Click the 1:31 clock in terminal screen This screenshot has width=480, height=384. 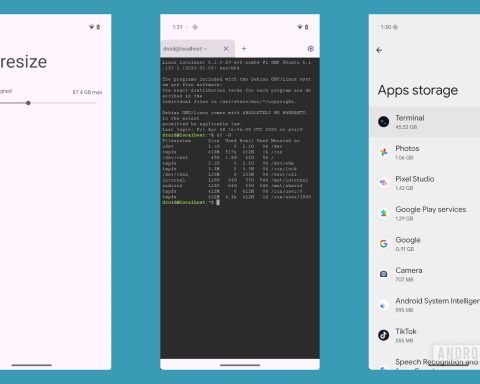[x=177, y=27]
